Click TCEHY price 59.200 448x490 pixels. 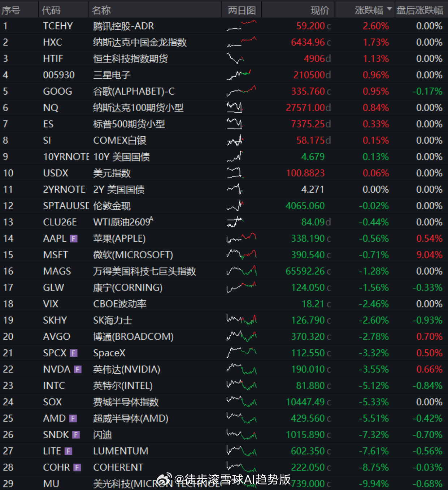point(310,26)
